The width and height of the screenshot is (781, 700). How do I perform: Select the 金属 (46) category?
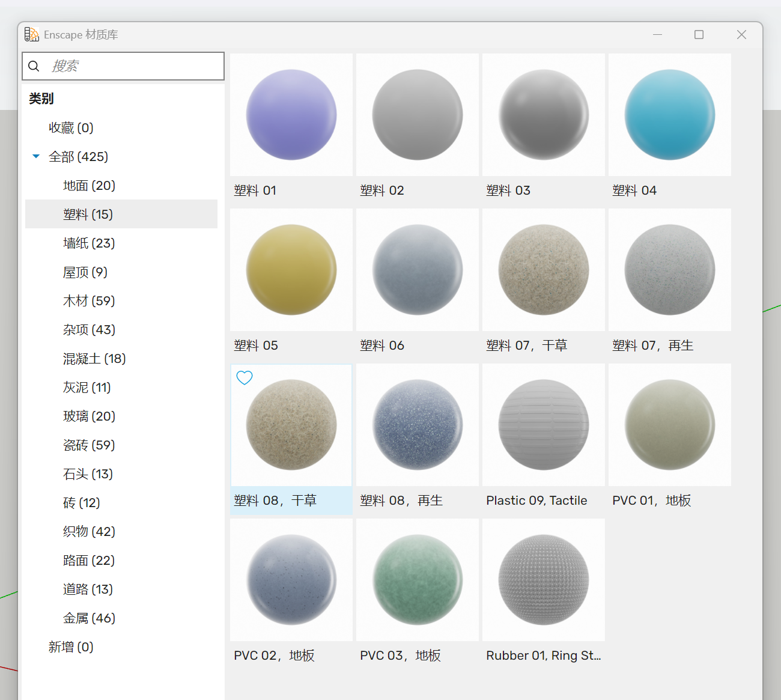89,618
